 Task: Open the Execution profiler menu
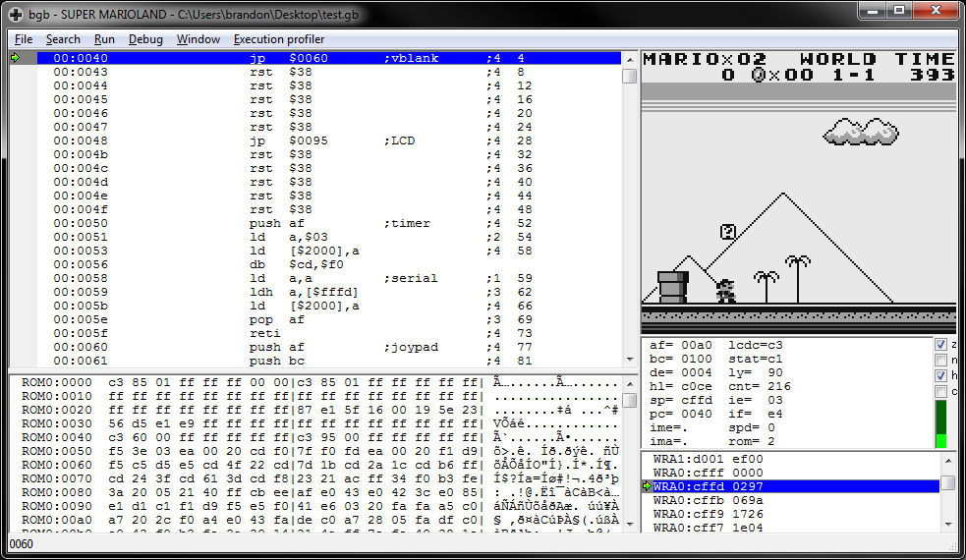278,39
